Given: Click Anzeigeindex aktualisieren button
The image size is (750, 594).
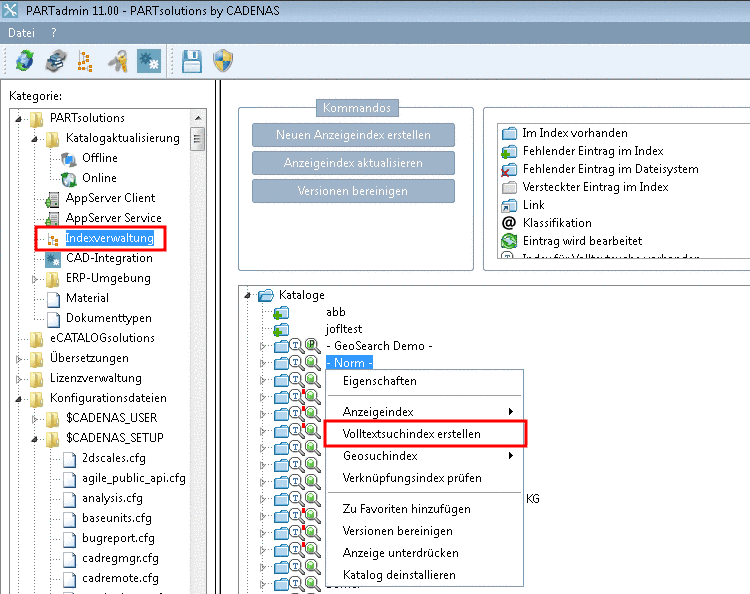Looking at the screenshot, I should 353,163.
